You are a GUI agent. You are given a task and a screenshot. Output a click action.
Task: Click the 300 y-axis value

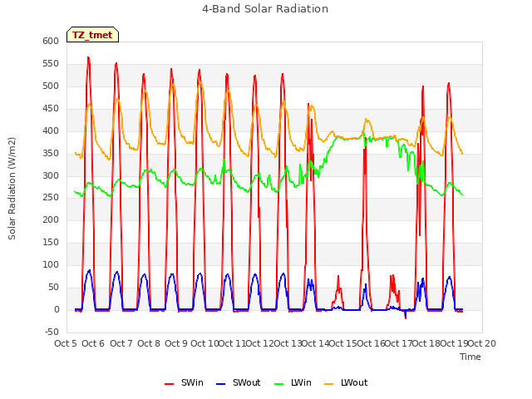pos(51,175)
